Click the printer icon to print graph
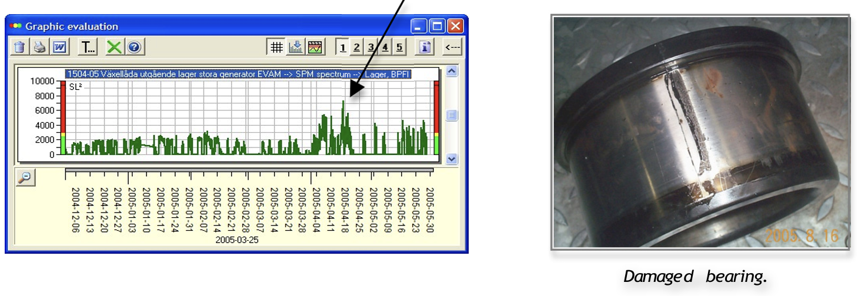The height and width of the screenshot is (296, 868). [39, 47]
